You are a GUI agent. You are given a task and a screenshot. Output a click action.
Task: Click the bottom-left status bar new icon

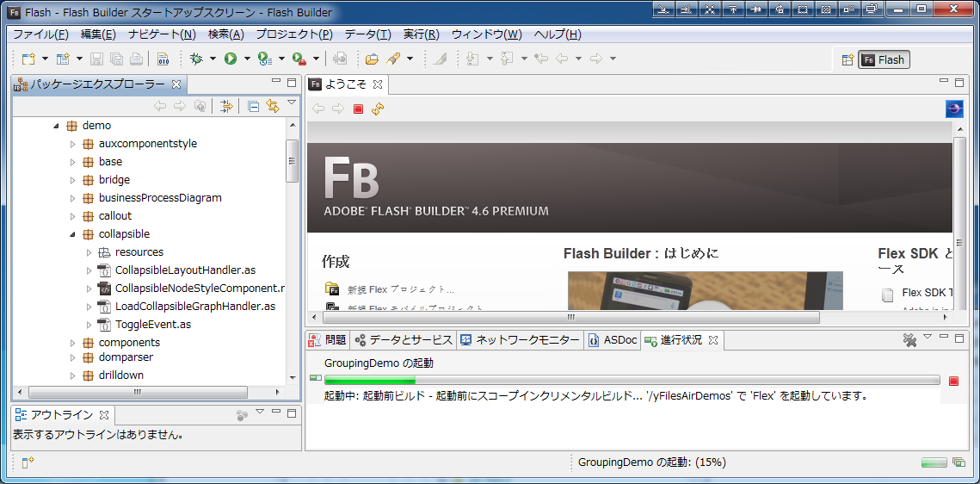28,462
